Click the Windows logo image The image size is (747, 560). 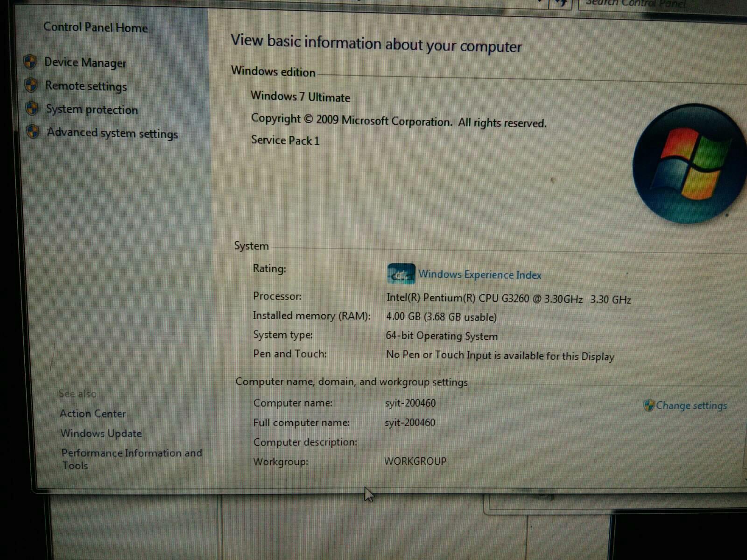(x=689, y=163)
